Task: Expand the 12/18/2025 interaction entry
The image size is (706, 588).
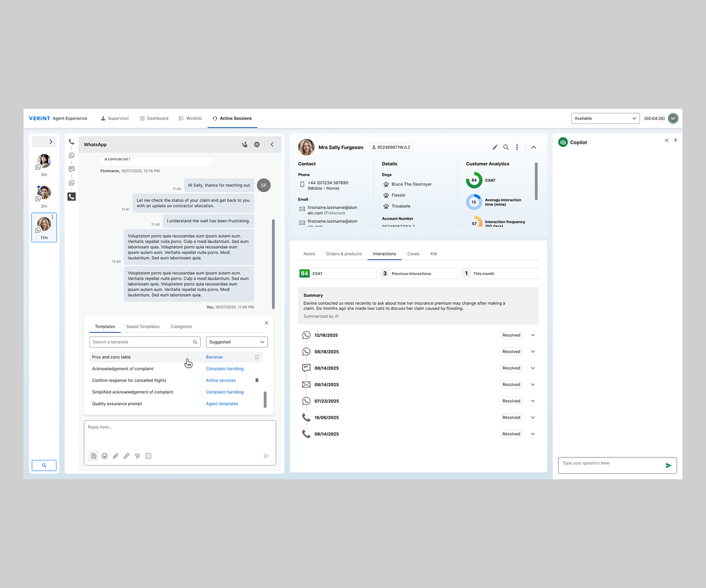Action: pyautogui.click(x=533, y=335)
